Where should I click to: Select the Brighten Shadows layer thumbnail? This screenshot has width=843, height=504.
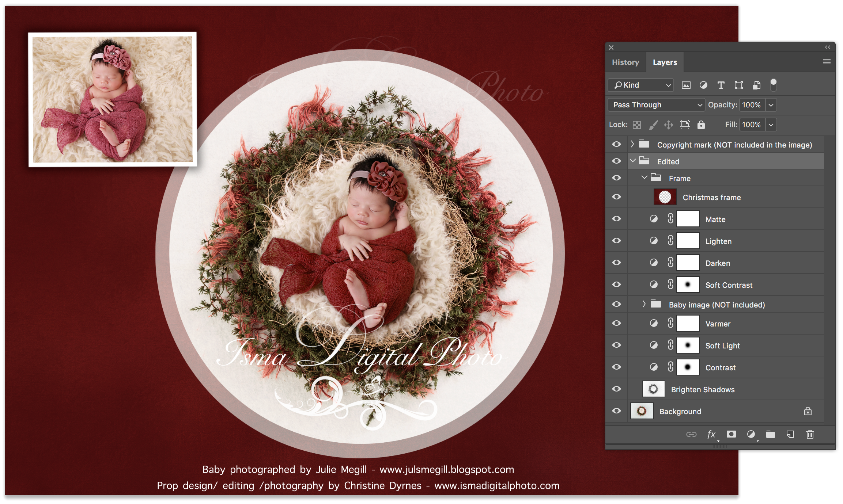(653, 389)
